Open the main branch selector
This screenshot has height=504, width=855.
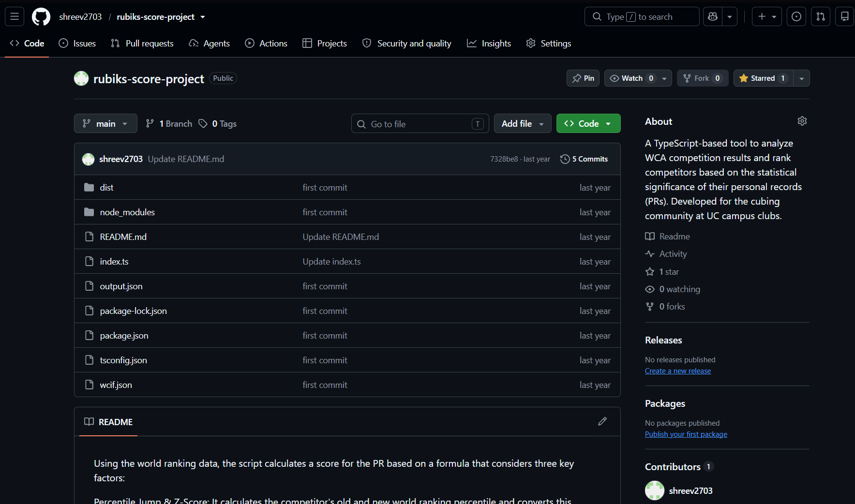coord(105,123)
